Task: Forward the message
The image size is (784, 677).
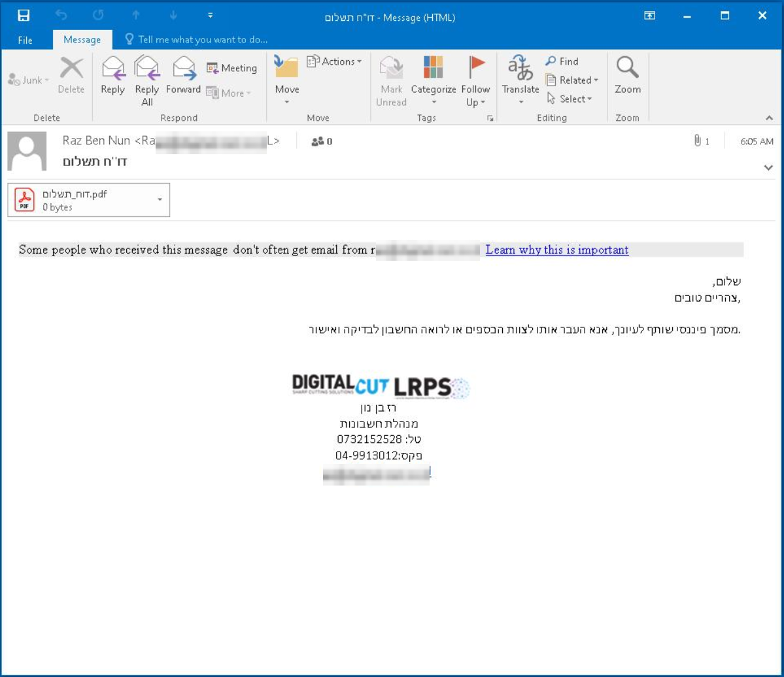Action: 184,75
